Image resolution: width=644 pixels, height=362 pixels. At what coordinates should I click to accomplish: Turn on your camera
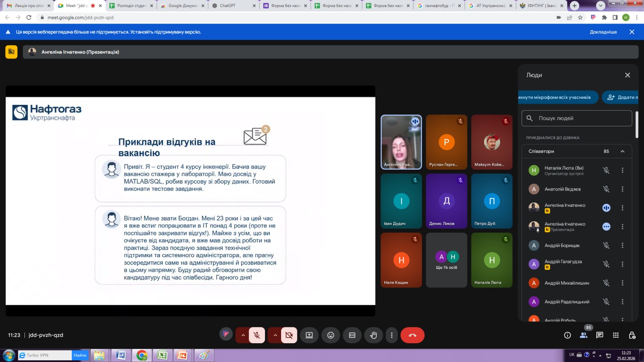click(x=289, y=335)
